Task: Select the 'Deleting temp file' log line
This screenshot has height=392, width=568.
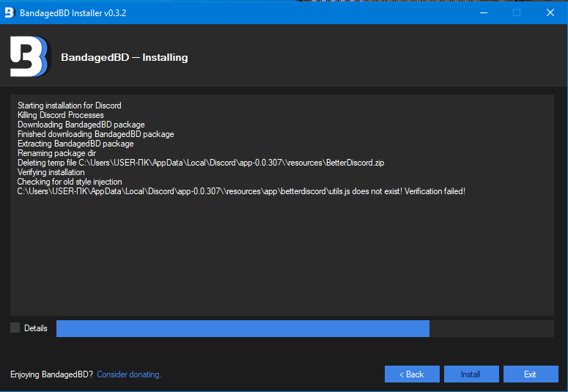Action: coord(201,163)
